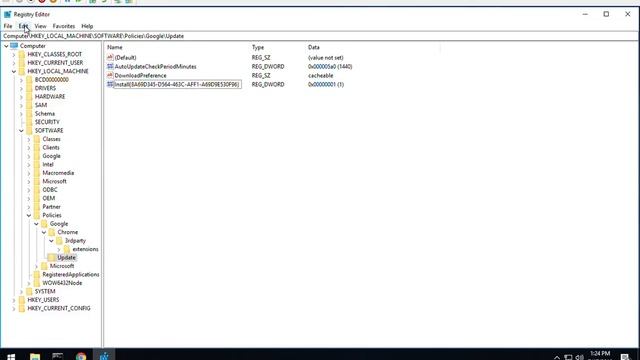
Task: Open Google Chrome from taskbar
Action: [x=81, y=356]
